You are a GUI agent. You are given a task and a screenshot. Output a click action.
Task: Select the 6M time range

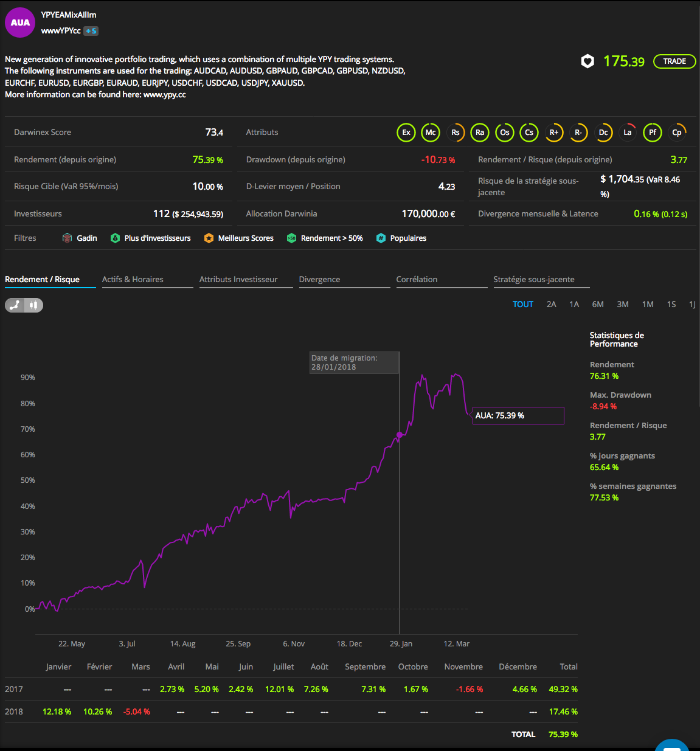598,304
